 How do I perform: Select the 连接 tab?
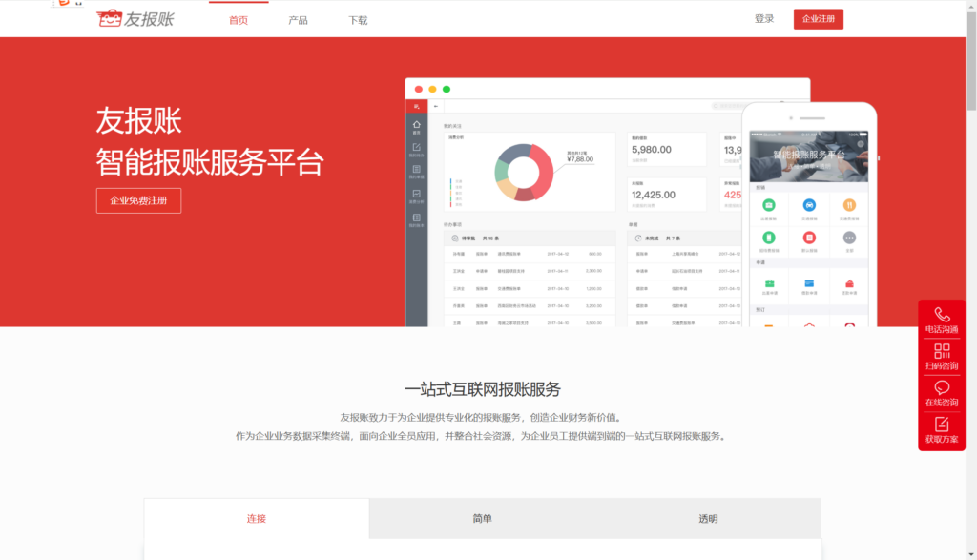click(257, 519)
